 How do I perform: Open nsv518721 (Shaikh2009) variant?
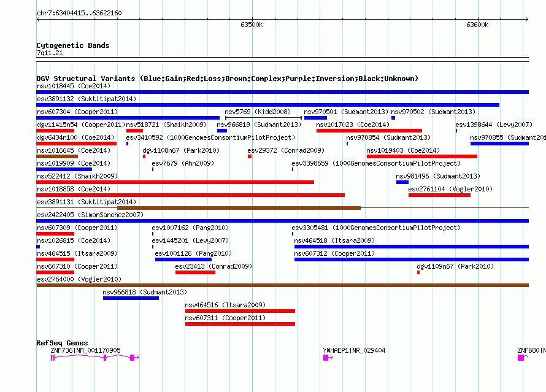pyautogui.click(x=134, y=131)
